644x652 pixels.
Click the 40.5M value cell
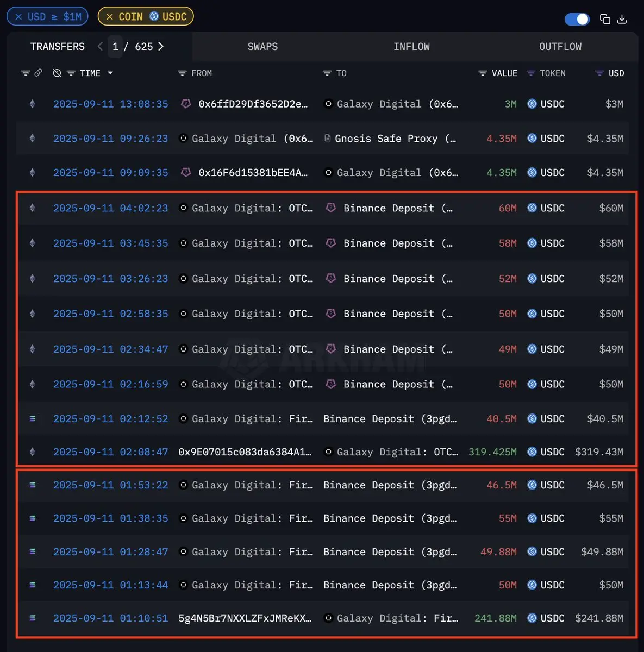pos(502,418)
